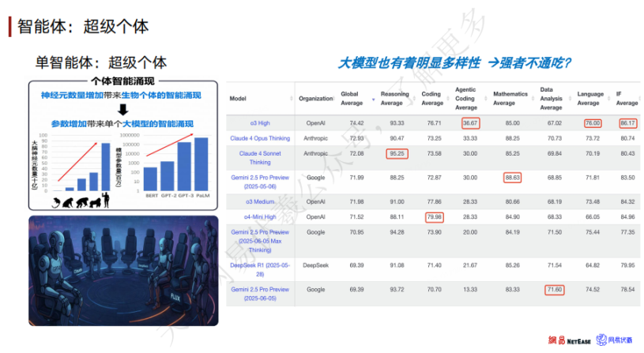Image resolution: width=644 pixels, height=353 pixels.
Task: Click the 94.28 Reasoning cell
Action: pos(397,232)
